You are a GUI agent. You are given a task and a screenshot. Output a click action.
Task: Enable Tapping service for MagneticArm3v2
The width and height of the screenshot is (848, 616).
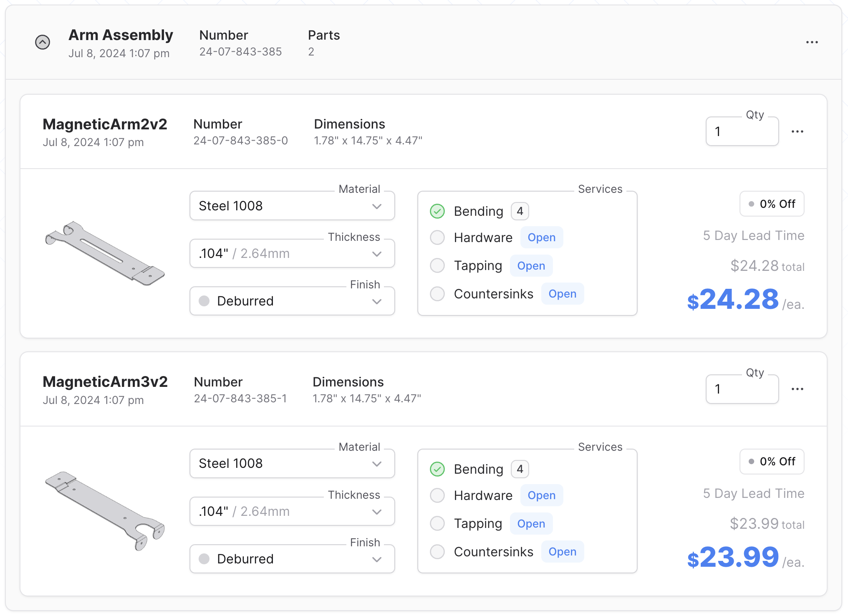point(437,523)
